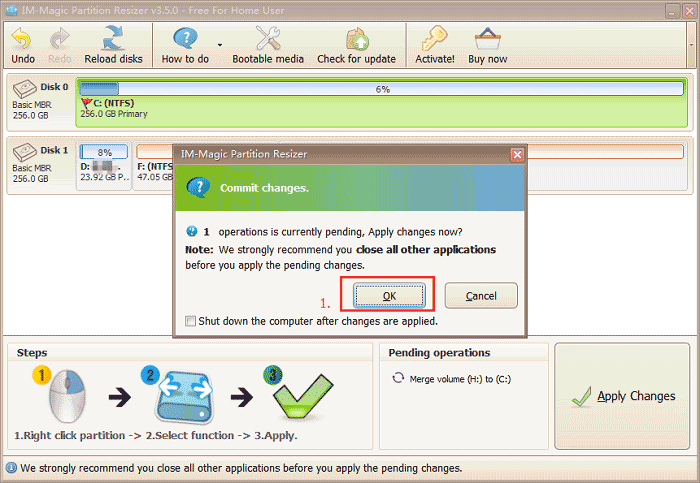The height and width of the screenshot is (483, 700).
Task: Click the Redo arrow icon
Action: tap(59, 38)
